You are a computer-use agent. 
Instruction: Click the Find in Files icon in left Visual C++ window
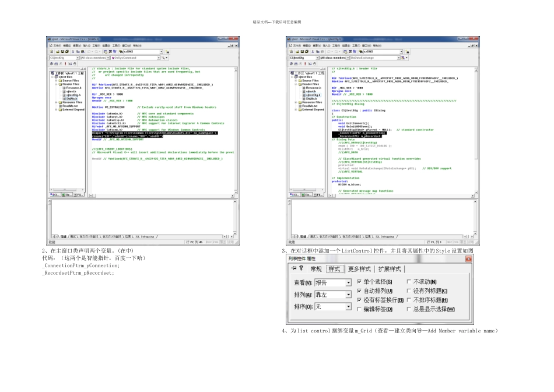(x=121, y=51)
